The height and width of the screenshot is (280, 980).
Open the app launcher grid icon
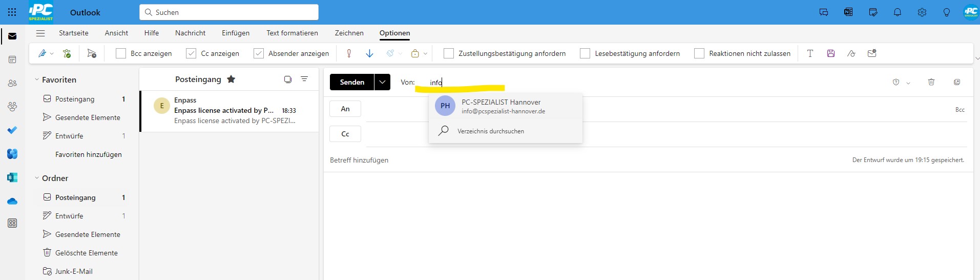coord(12,12)
